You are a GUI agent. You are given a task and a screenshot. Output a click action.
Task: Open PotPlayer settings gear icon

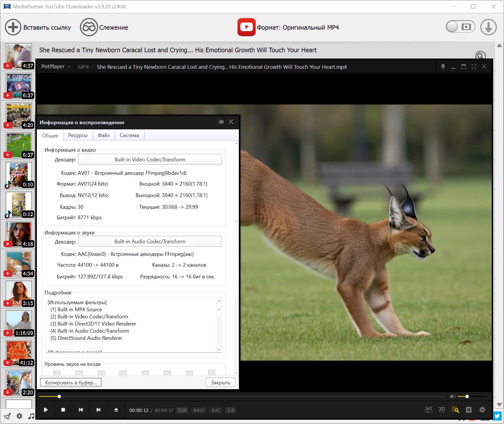(482, 410)
